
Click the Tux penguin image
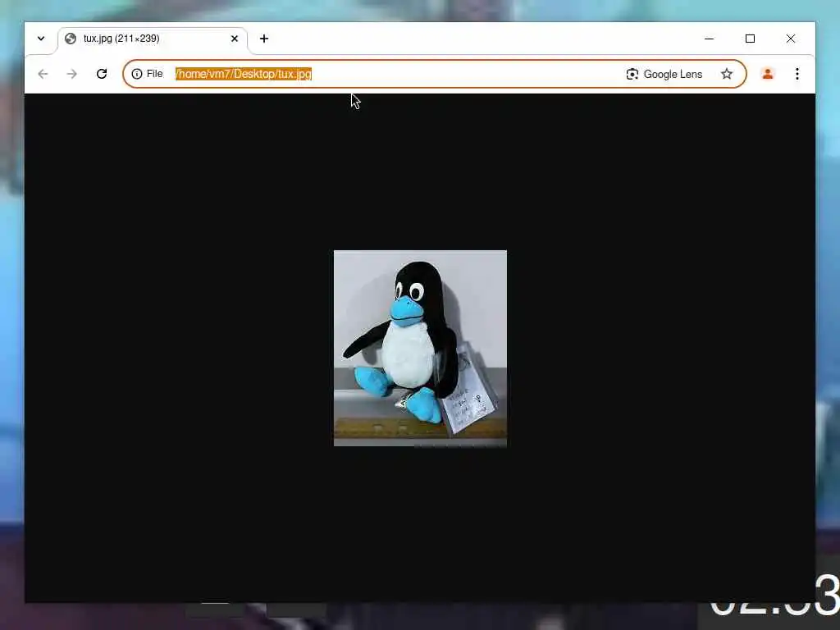click(x=420, y=348)
